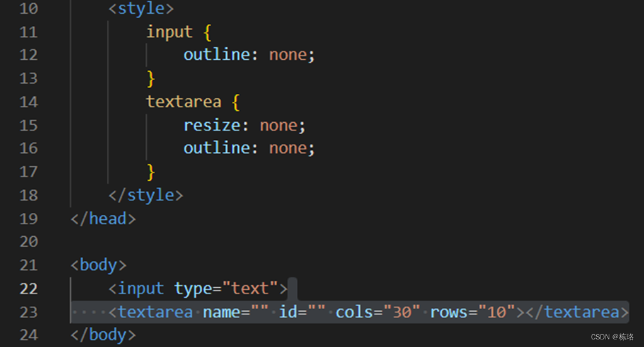The width and height of the screenshot is (644, 347).
Task: Click 'resize' property on line 15
Action: 212,125
